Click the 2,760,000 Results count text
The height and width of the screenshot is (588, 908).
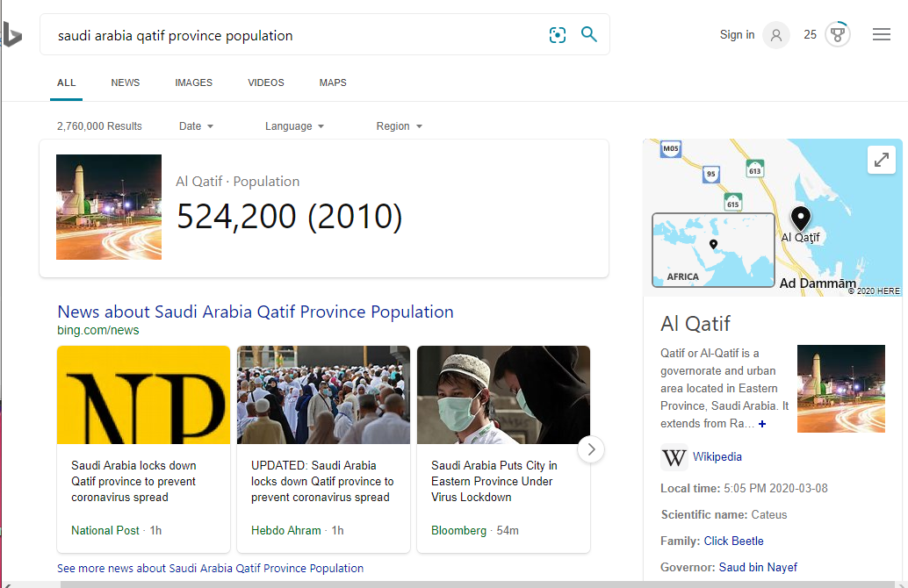click(99, 126)
